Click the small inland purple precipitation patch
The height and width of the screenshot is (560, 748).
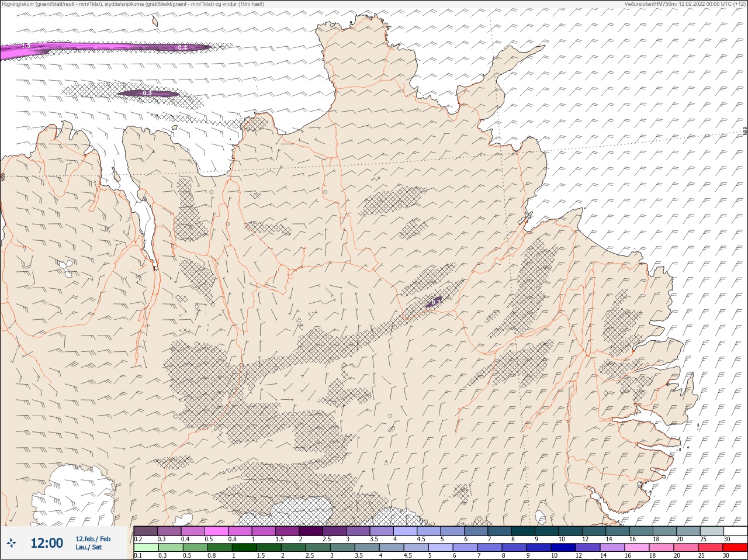(x=433, y=302)
